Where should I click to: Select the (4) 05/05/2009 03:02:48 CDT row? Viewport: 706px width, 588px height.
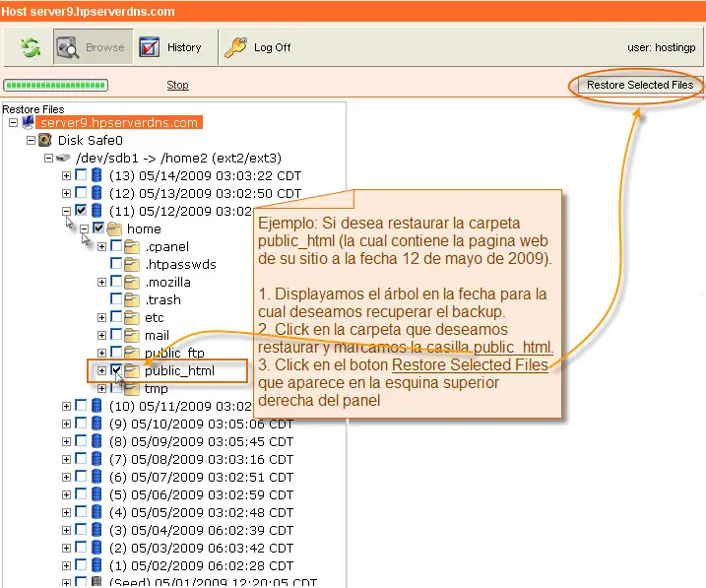click(201, 512)
